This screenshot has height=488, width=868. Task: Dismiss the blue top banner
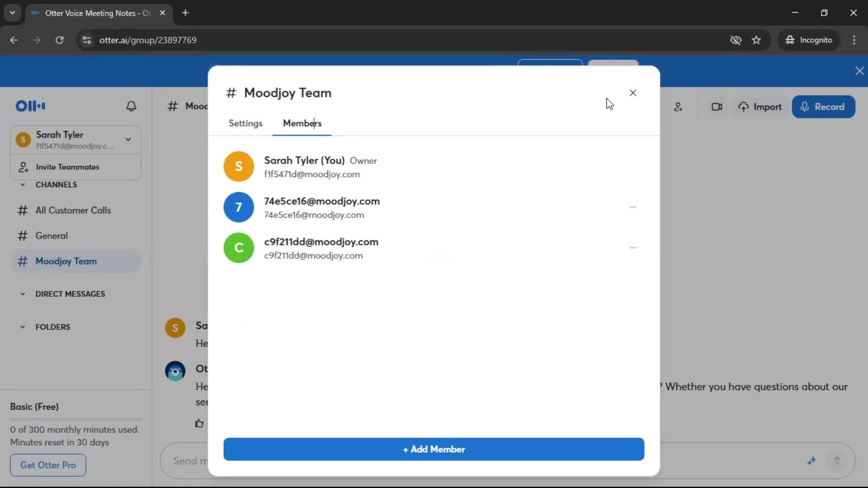coord(859,71)
